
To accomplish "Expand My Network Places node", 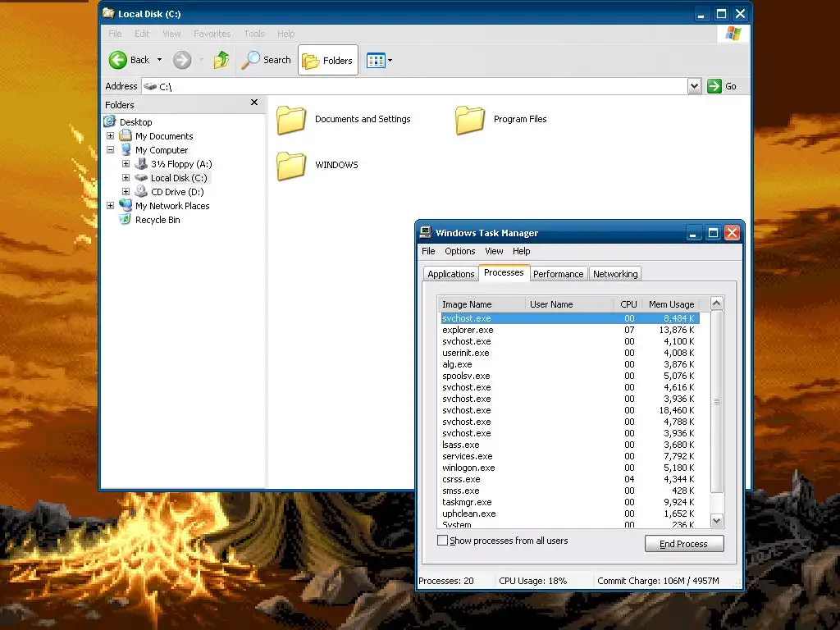I will coord(111,206).
